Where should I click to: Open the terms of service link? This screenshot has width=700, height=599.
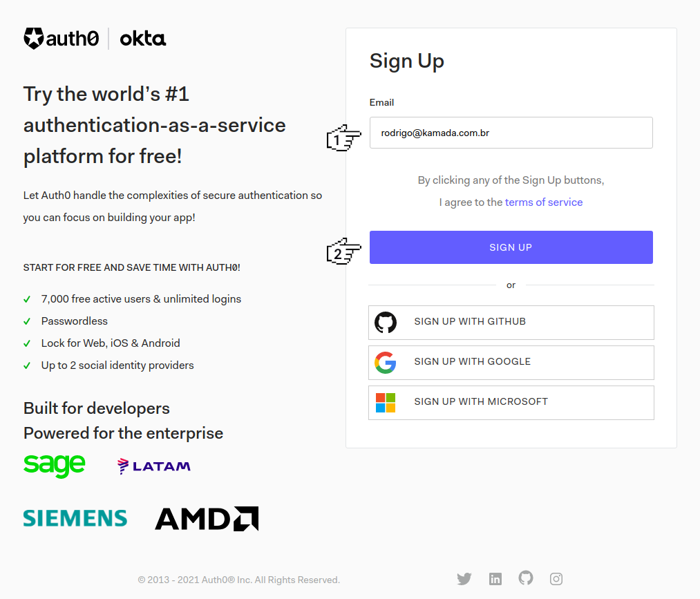tap(544, 202)
